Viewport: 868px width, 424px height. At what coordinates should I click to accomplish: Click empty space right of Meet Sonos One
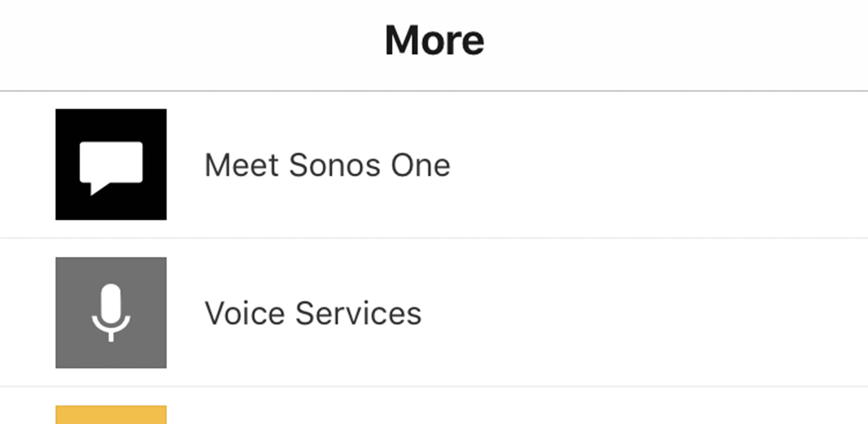(x=651, y=165)
